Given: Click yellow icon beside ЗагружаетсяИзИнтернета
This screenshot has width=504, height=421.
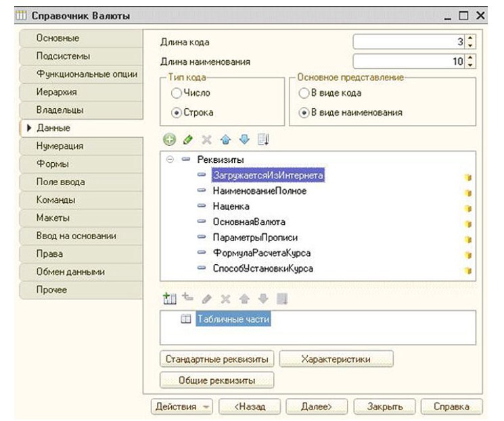Looking at the screenshot, I should point(467,178).
